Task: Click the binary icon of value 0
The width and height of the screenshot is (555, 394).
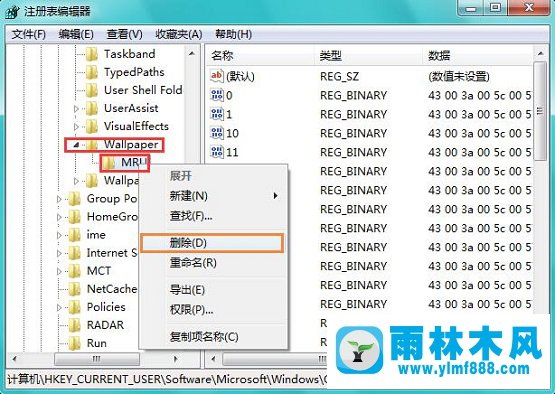Action: pyautogui.click(x=217, y=95)
